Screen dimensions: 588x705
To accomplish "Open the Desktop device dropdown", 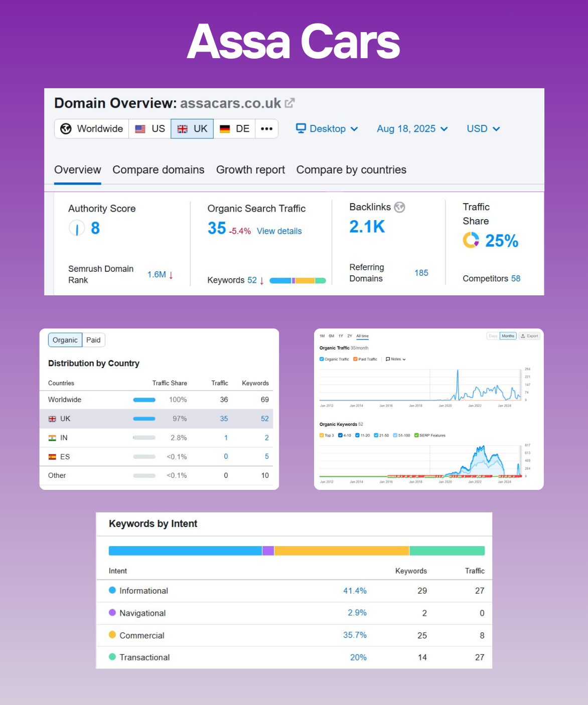I will coord(327,129).
